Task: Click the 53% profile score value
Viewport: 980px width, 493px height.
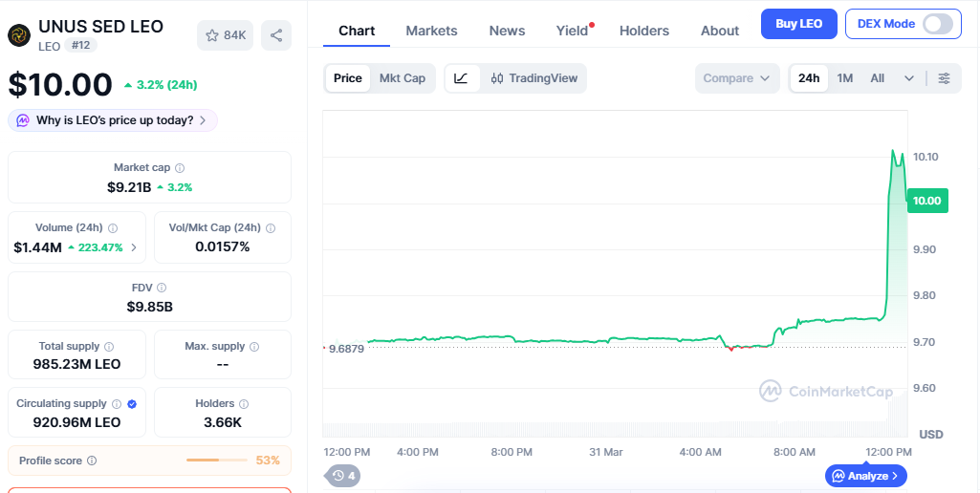Action: [x=268, y=461]
